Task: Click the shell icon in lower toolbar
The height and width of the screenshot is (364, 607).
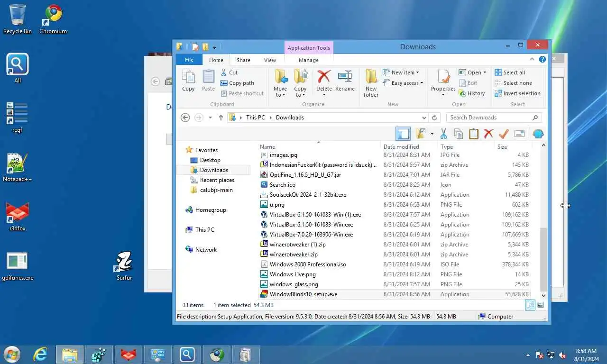Action: (538, 134)
